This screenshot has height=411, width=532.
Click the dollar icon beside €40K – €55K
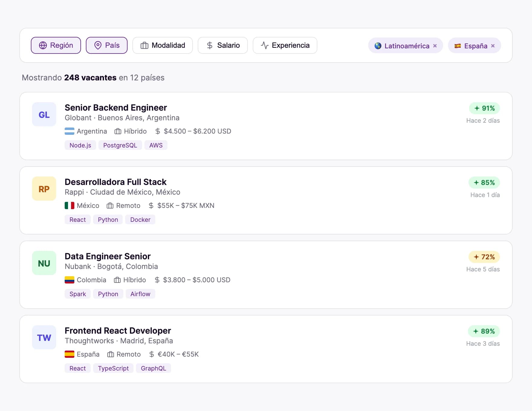click(152, 354)
